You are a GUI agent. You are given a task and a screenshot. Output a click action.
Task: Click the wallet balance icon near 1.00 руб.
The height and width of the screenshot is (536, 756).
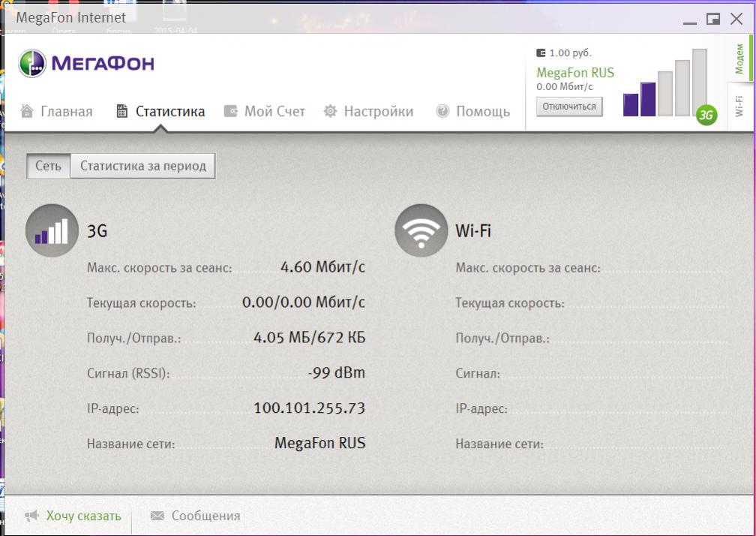coord(541,53)
